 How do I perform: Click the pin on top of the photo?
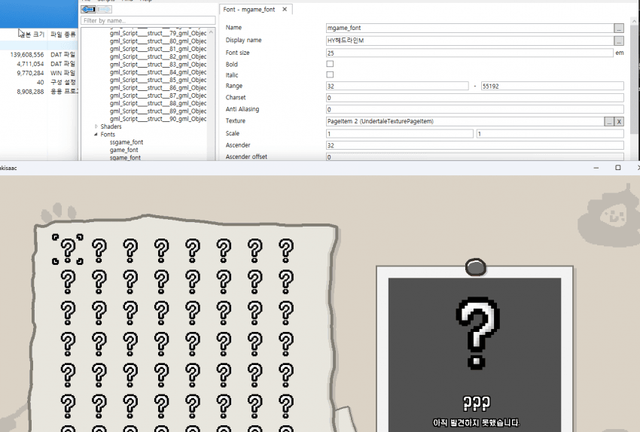(x=474, y=267)
